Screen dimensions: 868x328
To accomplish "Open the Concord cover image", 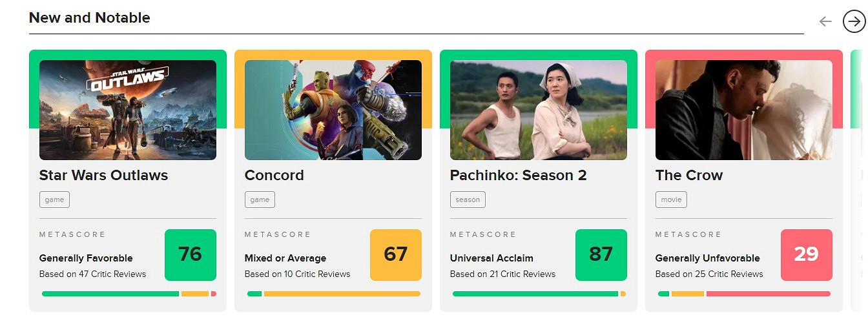I will point(333,110).
